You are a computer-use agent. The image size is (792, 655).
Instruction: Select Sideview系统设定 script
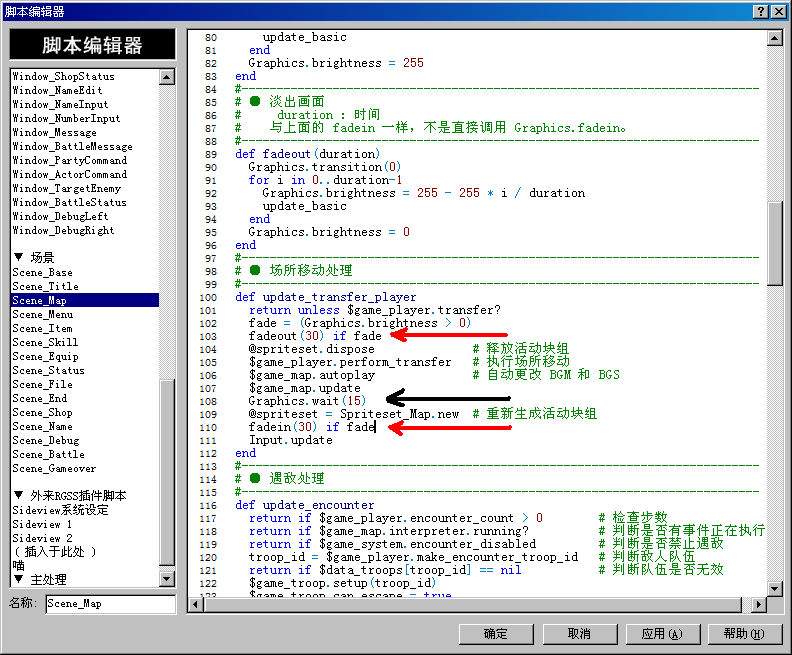61,511
